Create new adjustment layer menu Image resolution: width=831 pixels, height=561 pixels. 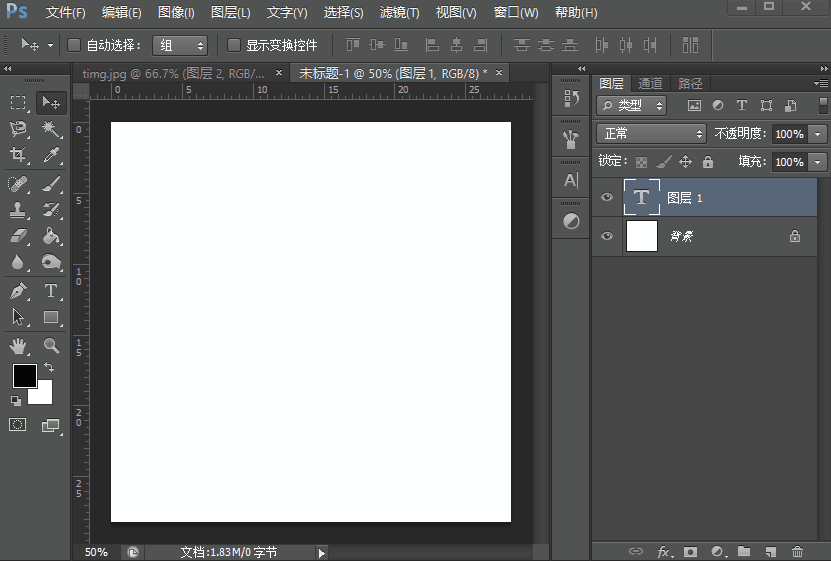[718, 551]
